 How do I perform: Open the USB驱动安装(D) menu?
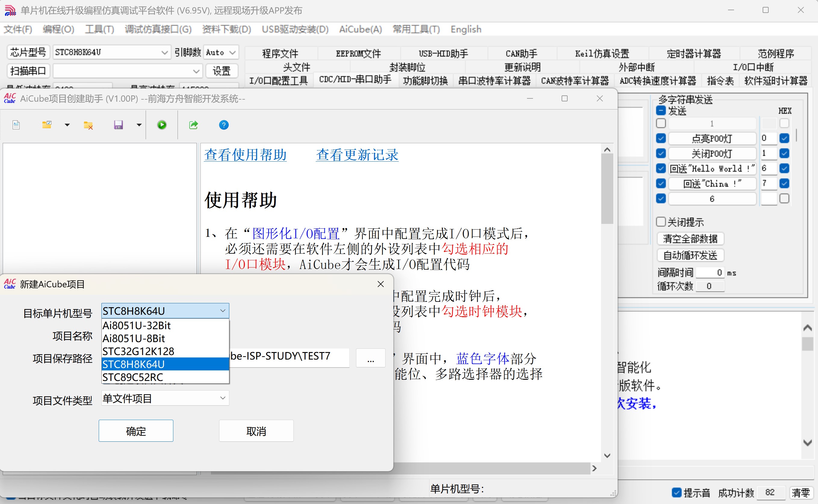click(295, 29)
